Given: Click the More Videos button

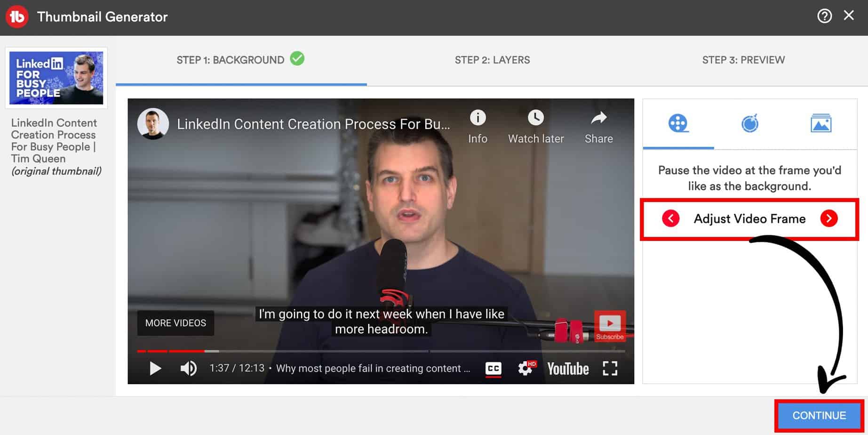Looking at the screenshot, I should click(175, 323).
